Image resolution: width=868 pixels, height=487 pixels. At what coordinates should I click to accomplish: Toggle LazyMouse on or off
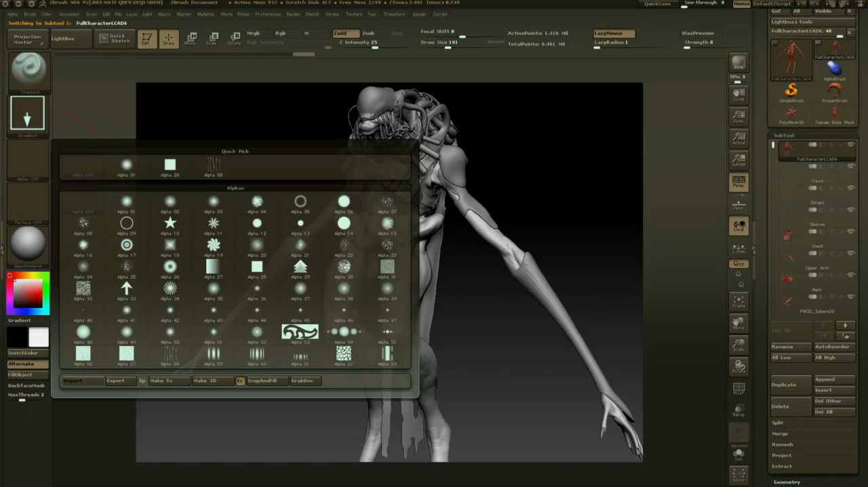(x=614, y=33)
